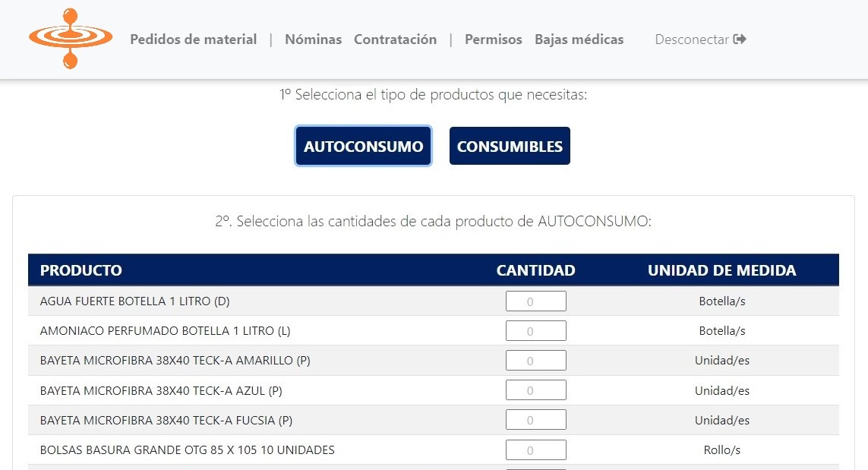The height and width of the screenshot is (470, 868).
Task: Click the Desconectar logout arrow icon
Action: tap(740, 39)
